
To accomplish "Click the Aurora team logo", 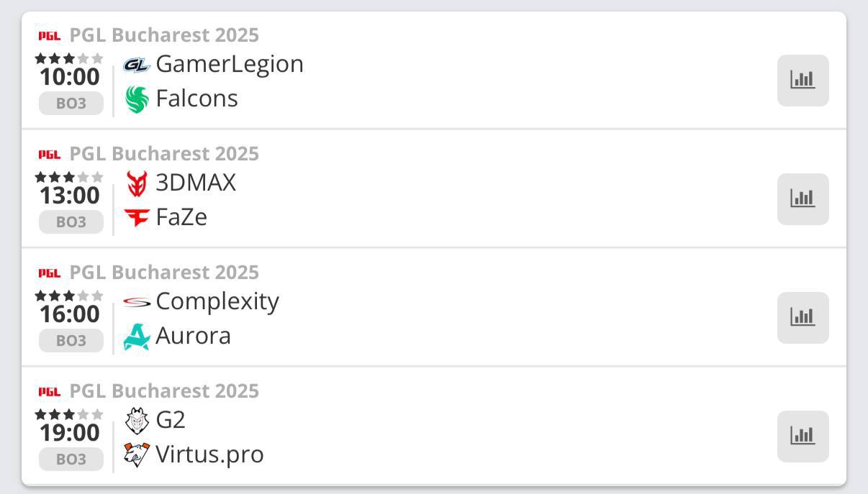I will click(137, 337).
